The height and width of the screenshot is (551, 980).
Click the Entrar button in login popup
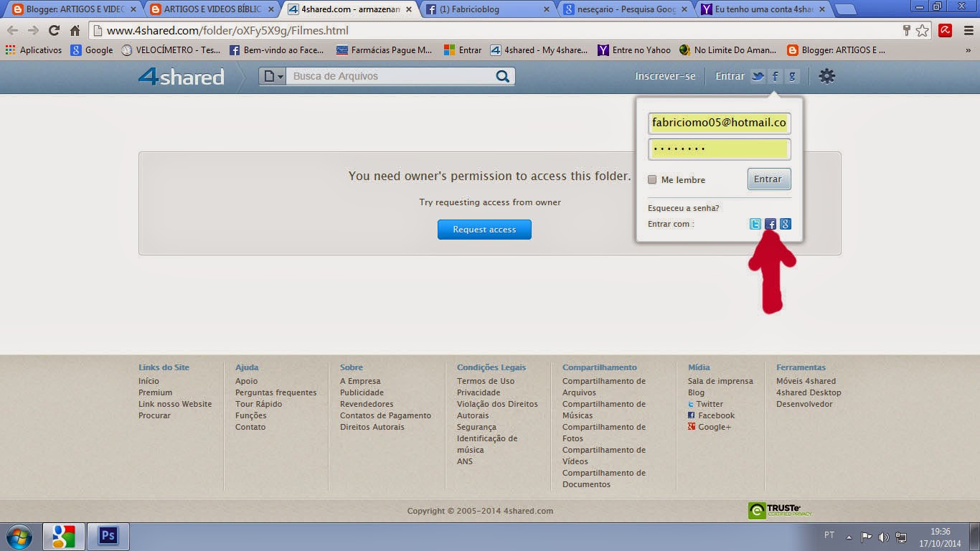[x=769, y=179]
